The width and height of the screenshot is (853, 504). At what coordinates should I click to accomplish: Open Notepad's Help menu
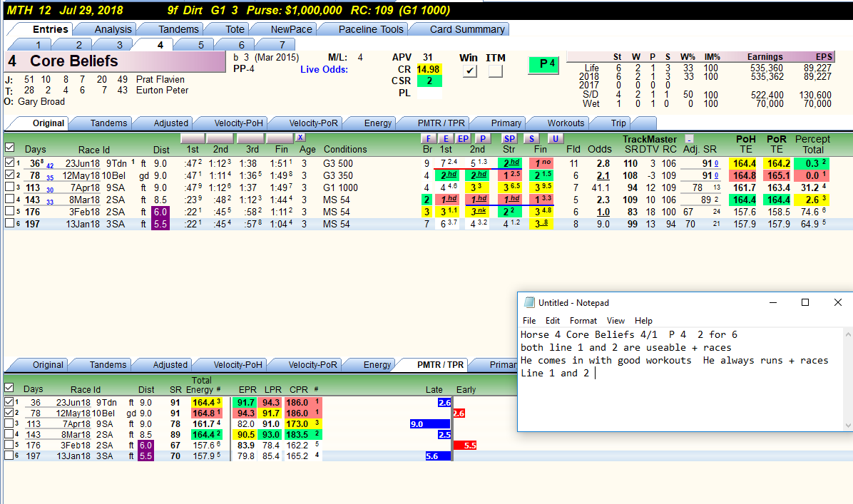[x=643, y=321]
